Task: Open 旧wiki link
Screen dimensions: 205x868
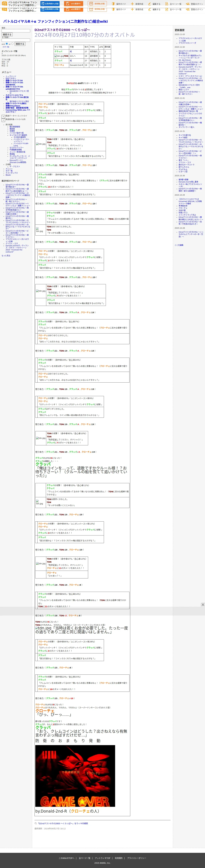Action: coord(8,175)
